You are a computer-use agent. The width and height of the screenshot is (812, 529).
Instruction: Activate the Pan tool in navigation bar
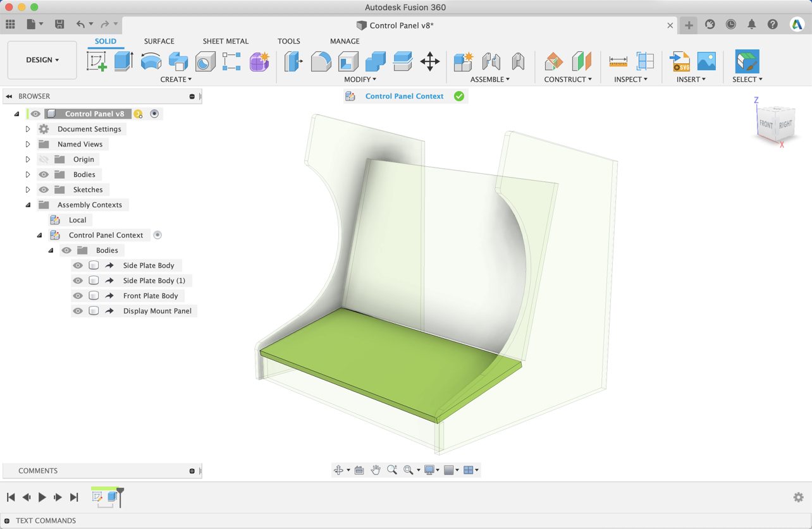point(376,470)
